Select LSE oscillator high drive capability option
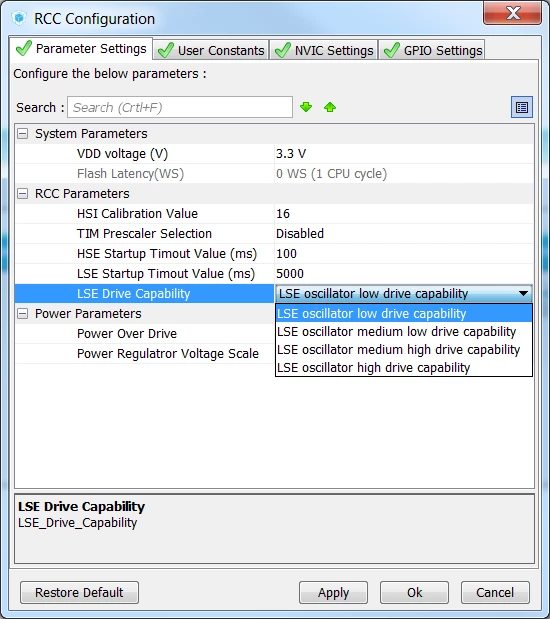The height and width of the screenshot is (619, 550). click(x=404, y=368)
